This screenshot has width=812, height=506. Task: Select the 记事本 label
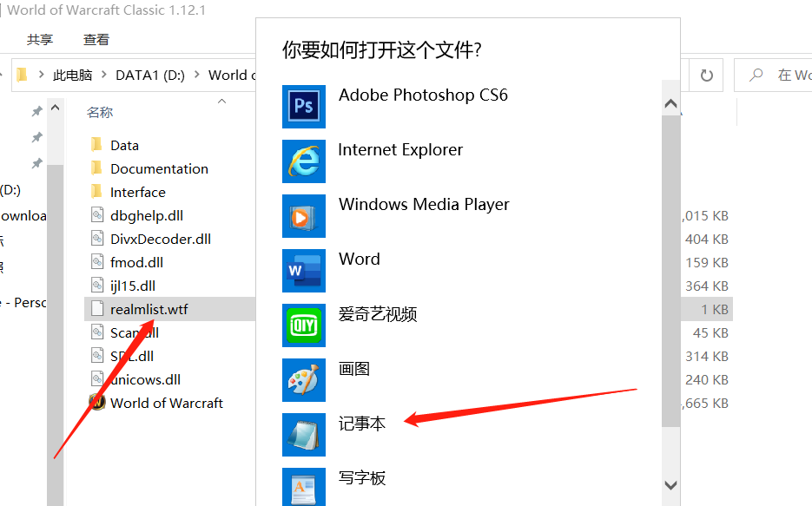click(362, 424)
